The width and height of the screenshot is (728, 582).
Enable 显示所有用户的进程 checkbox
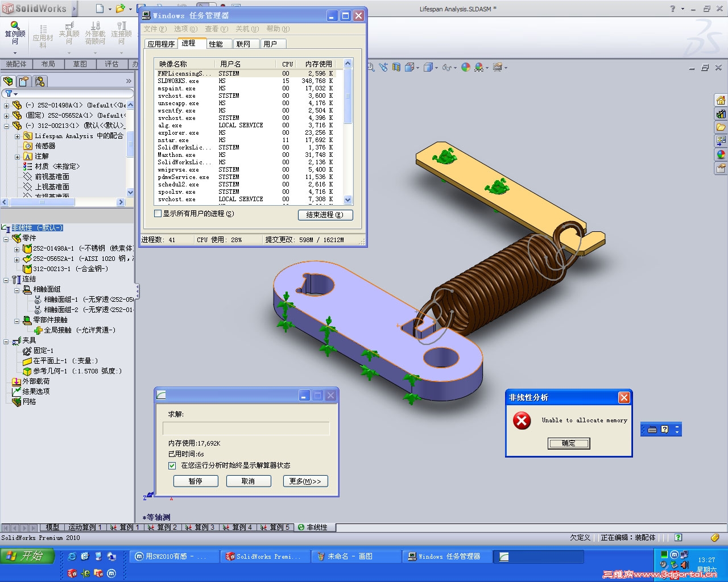pos(158,214)
